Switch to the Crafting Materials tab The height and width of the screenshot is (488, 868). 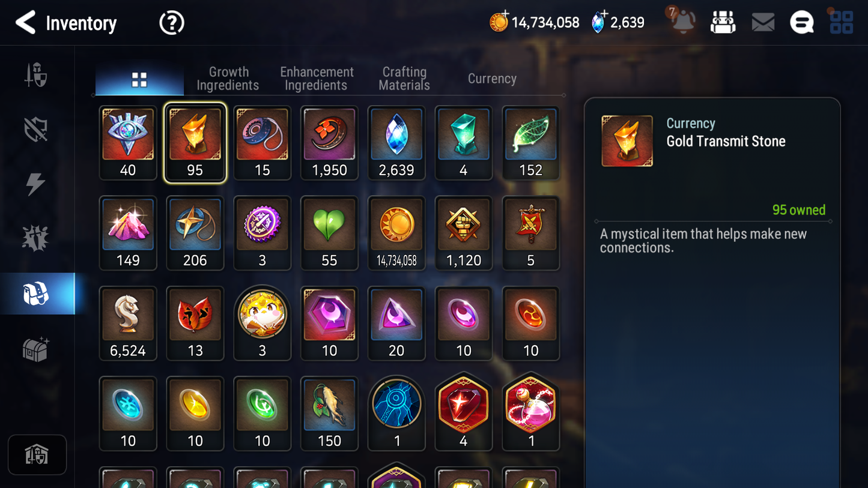[404, 79]
